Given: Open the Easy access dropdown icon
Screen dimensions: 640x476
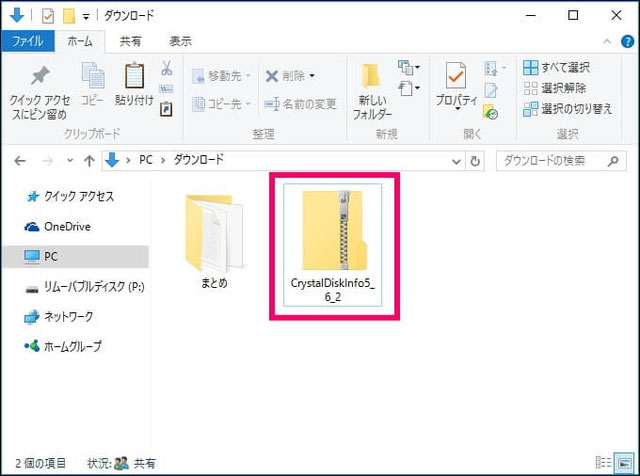Looking at the screenshot, I should 409,88.
